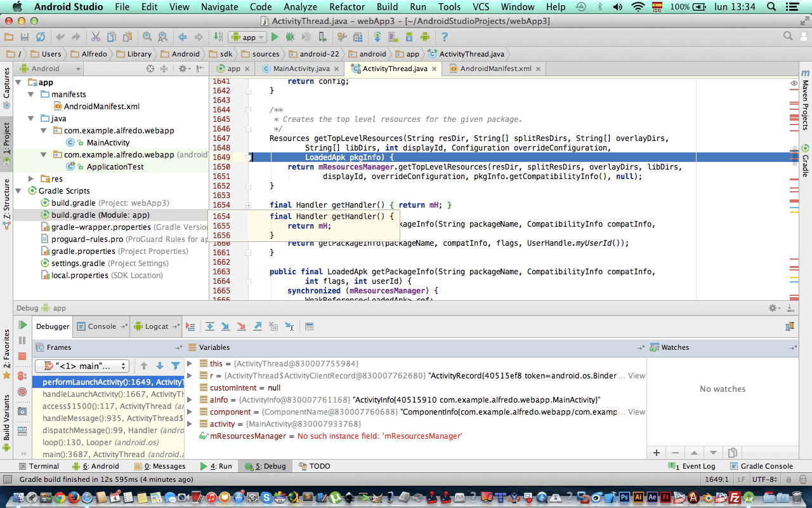
Task: Click the Cut scissors icon
Action: coord(96,37)
